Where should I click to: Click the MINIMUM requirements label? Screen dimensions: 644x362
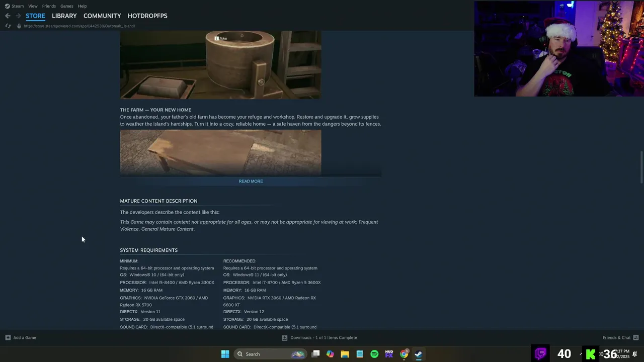point(129,261)
